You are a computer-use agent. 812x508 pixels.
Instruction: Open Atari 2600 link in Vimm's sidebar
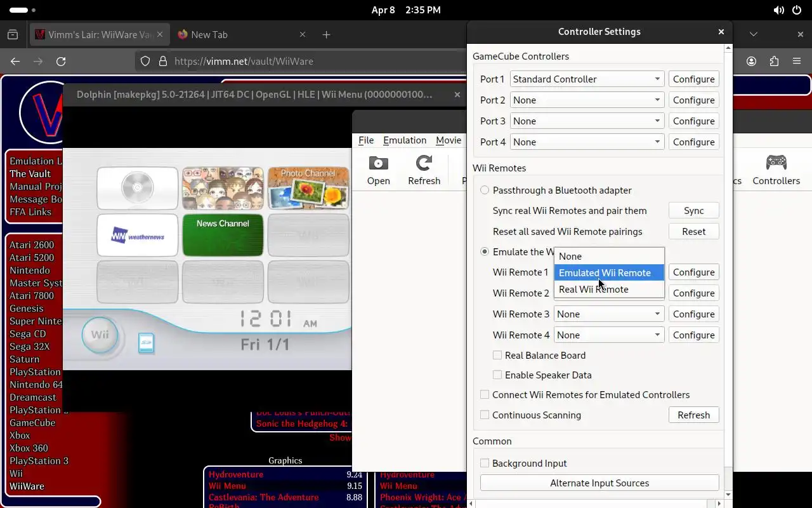point(32,244)
